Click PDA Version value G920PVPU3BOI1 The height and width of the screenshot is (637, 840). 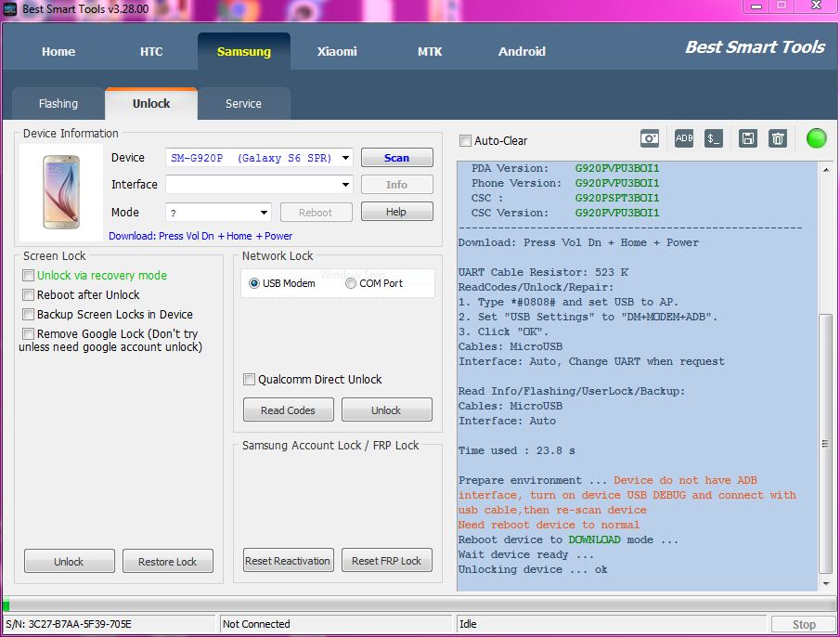click(617, 168)
